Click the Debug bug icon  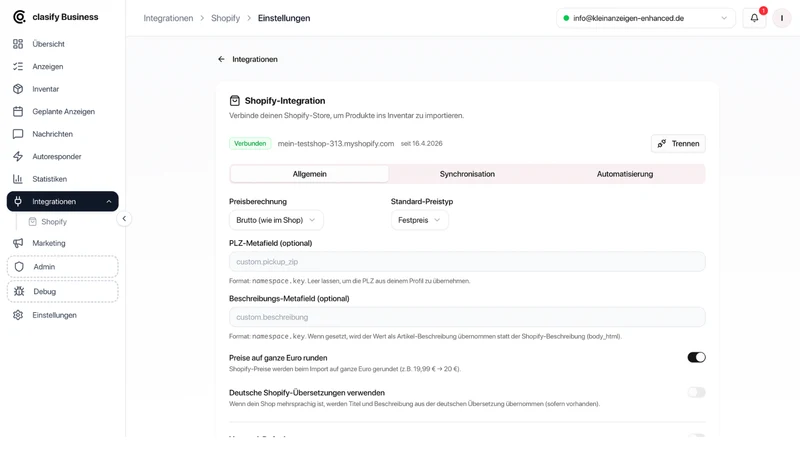[x=19, y=291]
